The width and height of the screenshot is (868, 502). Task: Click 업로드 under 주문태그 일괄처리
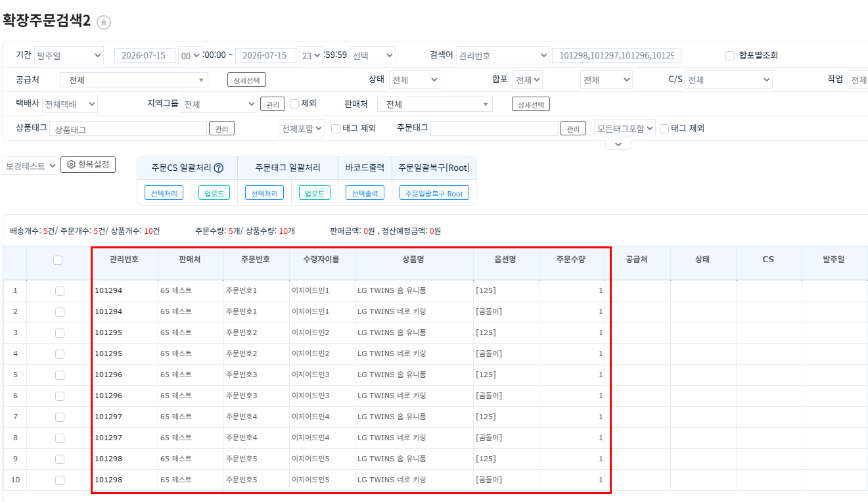tap(315, 193)
